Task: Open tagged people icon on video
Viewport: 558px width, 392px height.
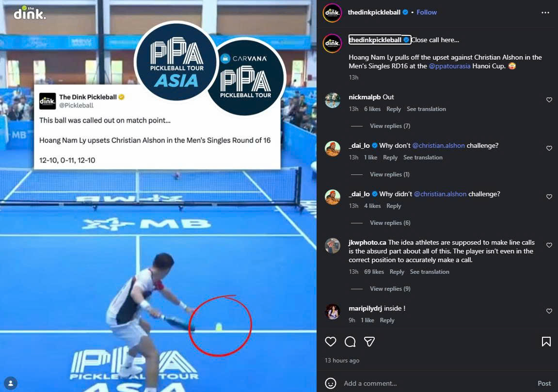Action: click(11, 383)
